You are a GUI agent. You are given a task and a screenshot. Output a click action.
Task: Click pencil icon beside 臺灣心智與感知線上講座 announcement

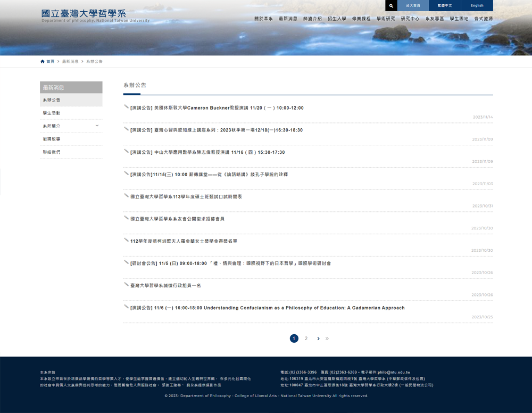(126, 129)
